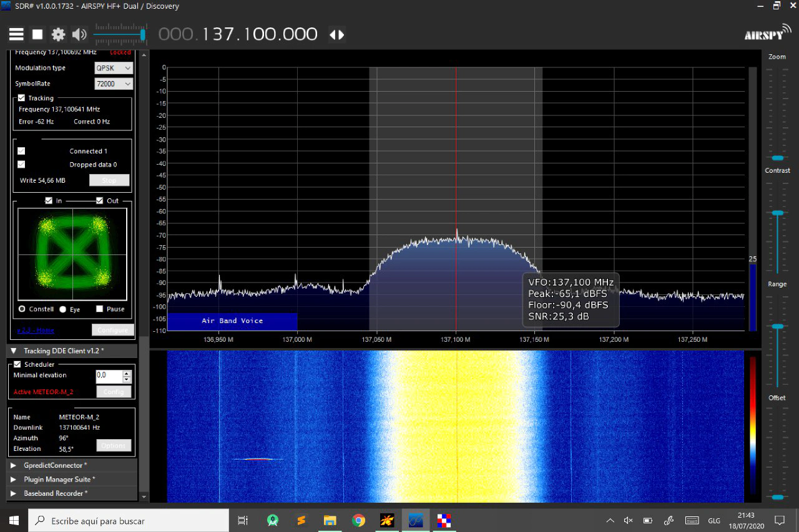This screenshot has height=532, width=799.
Task: Open touch keyboard tray icon
Action: click(x=692, y=521)
